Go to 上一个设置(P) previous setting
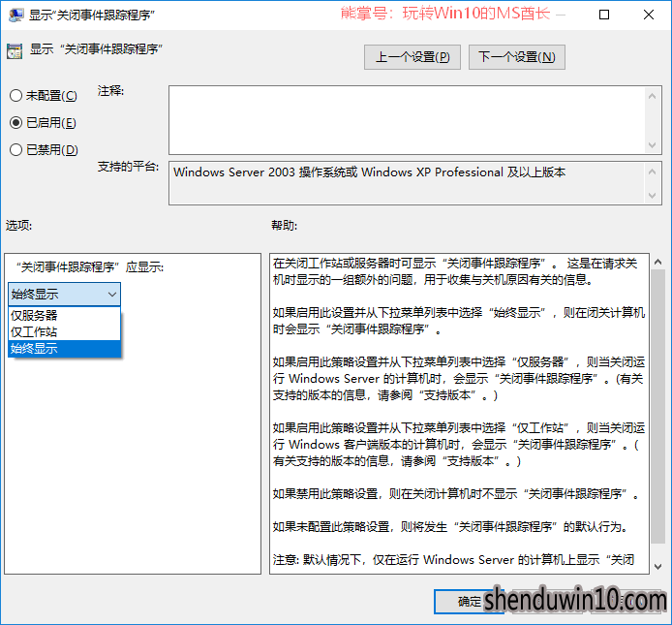This screenshot has height=625, width=672. pyautogui.click(x=412, y=57)
